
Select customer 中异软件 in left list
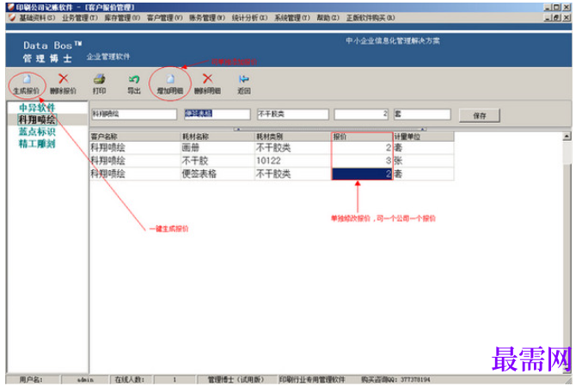37,107
